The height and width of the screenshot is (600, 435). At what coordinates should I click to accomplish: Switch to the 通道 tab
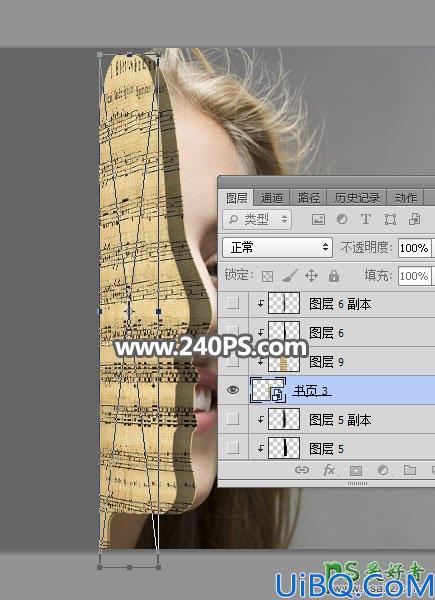[x=272, y=198]
